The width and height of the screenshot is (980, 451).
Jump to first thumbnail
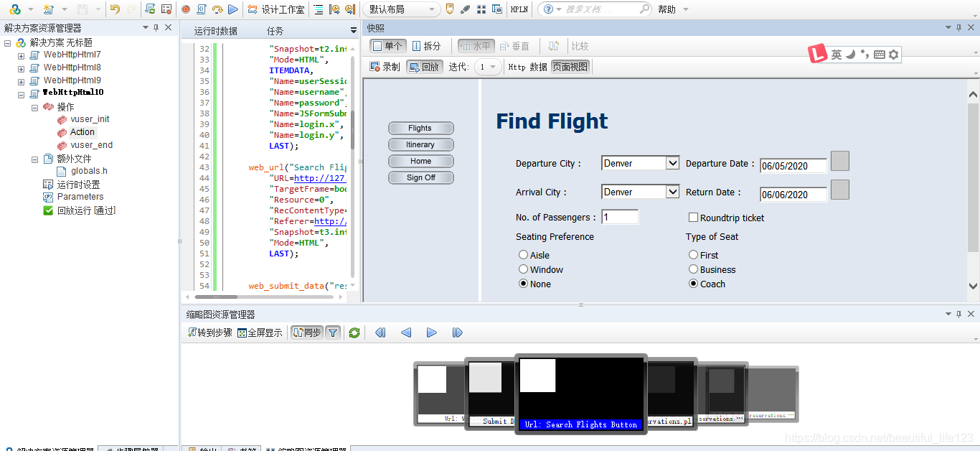click(x=380, y=333)
